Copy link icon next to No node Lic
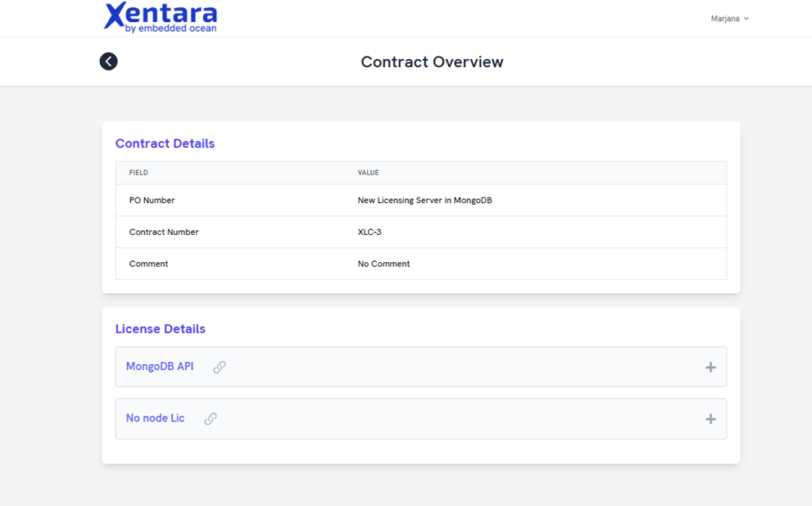The width and height of the screenshot is (812, 506). coord(211,418)
